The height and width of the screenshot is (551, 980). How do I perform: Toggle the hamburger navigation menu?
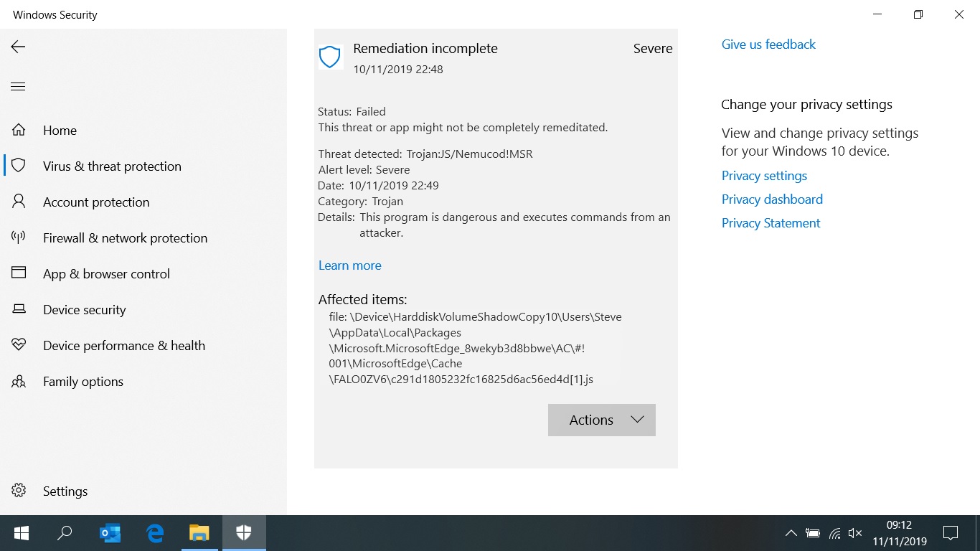(18, 87)
